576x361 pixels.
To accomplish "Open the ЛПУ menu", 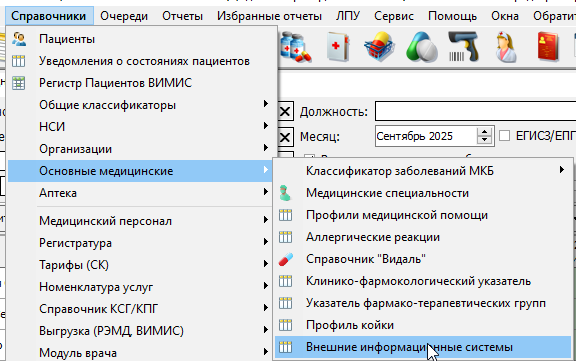I will point(348,16).
